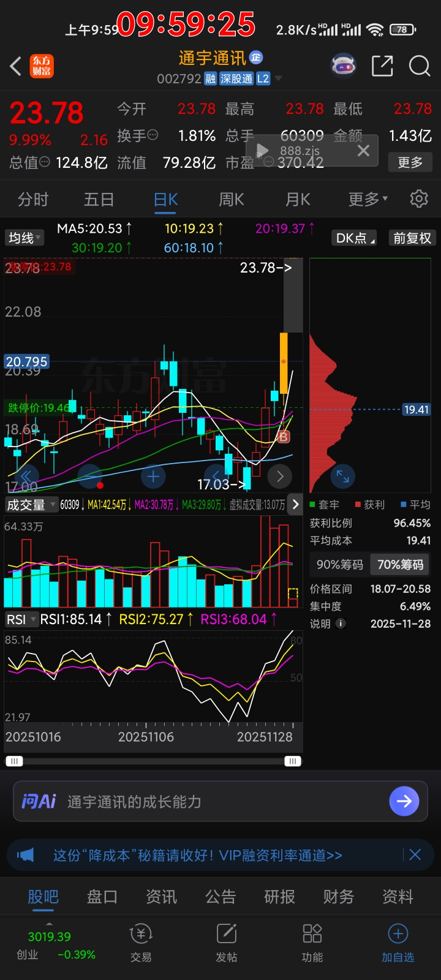Tap the B buy-point marker on chart
Image resolution: width=441 pixels, height=980 pixels.
pos(283,437)
